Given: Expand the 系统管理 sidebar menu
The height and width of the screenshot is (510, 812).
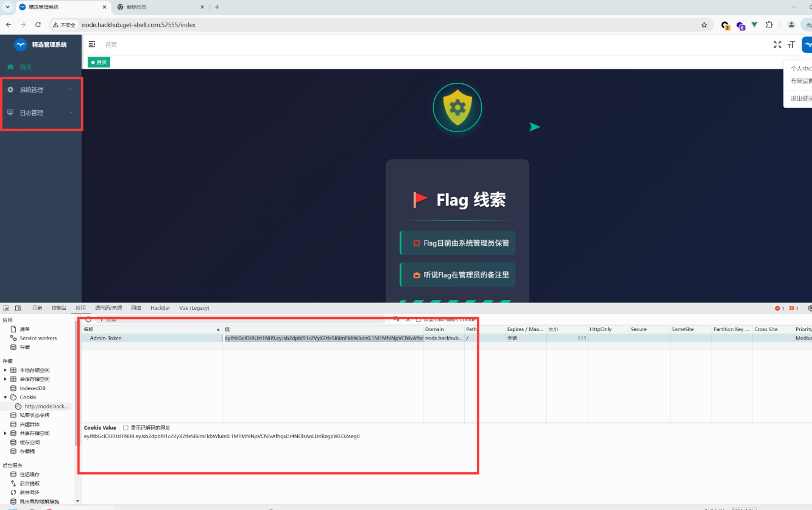Looking at the screenshot, I should [41, 90].
